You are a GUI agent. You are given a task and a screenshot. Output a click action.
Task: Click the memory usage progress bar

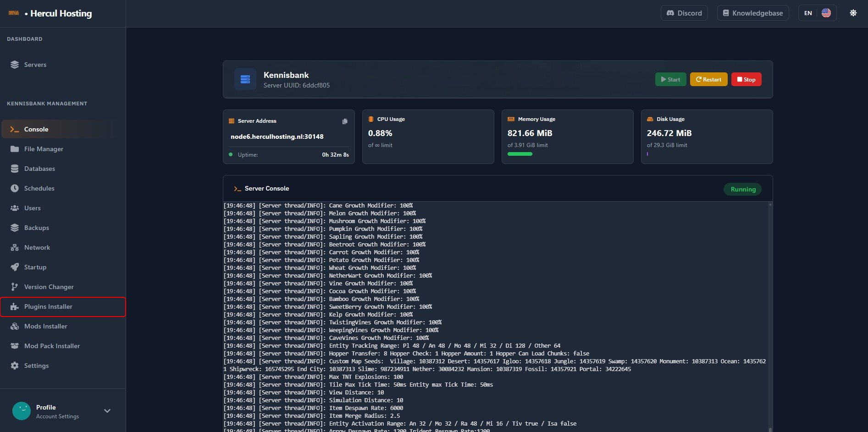[x=520, y=154]
